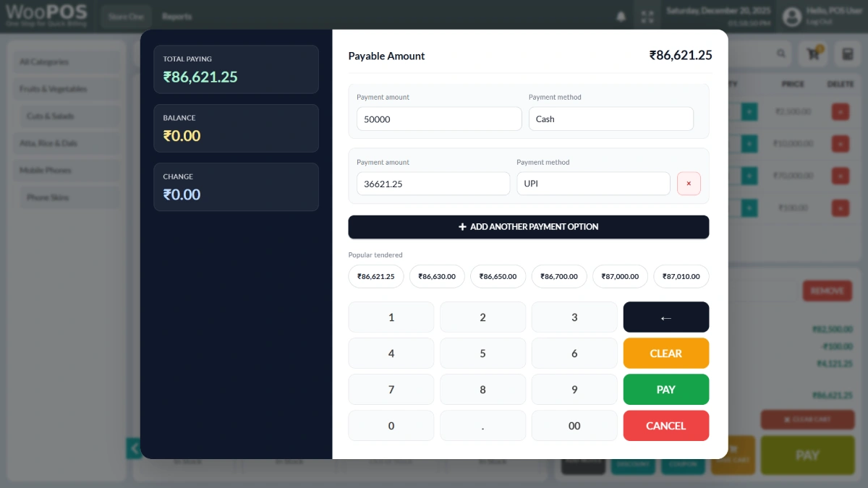The image size is (868, 488).
Task: Click the 50000 payment amount field
Action: point(438,119)
